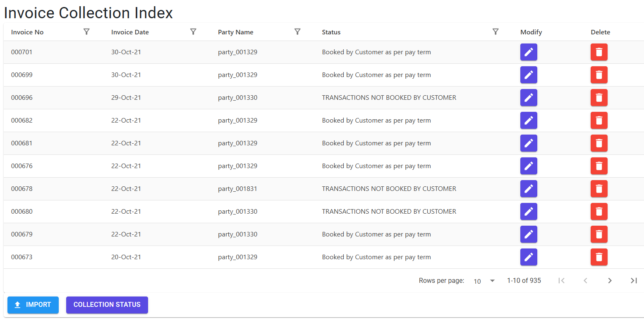Open the Invoice Date column filter
Viewport: 644px width, 323px height.
click(x=193, y=32)
